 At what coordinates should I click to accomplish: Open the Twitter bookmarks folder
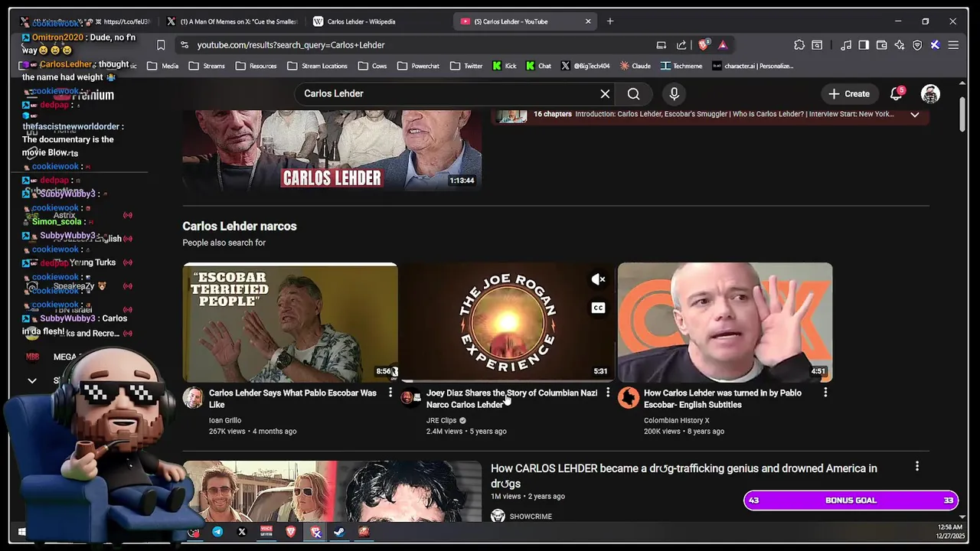coord(466,66)
